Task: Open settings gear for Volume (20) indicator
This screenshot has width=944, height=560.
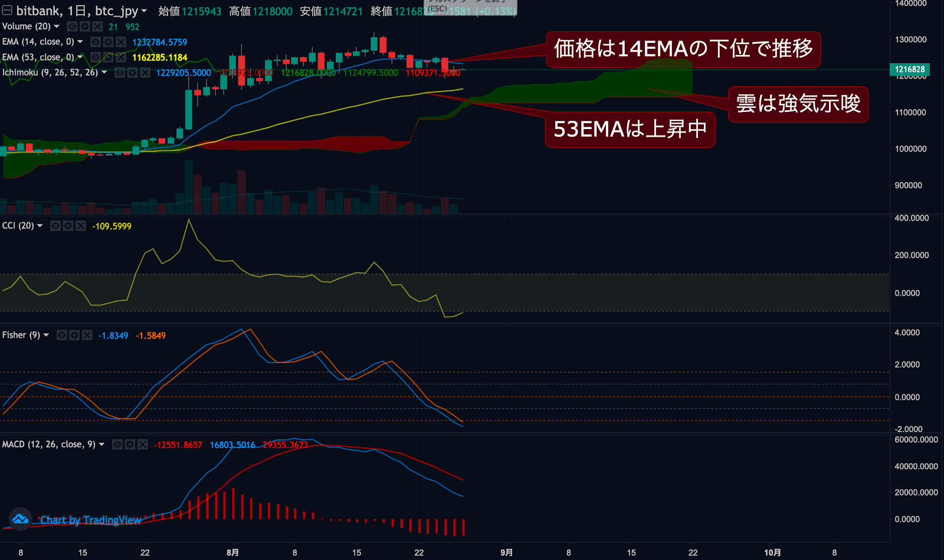Action: (x=84, y=27)
